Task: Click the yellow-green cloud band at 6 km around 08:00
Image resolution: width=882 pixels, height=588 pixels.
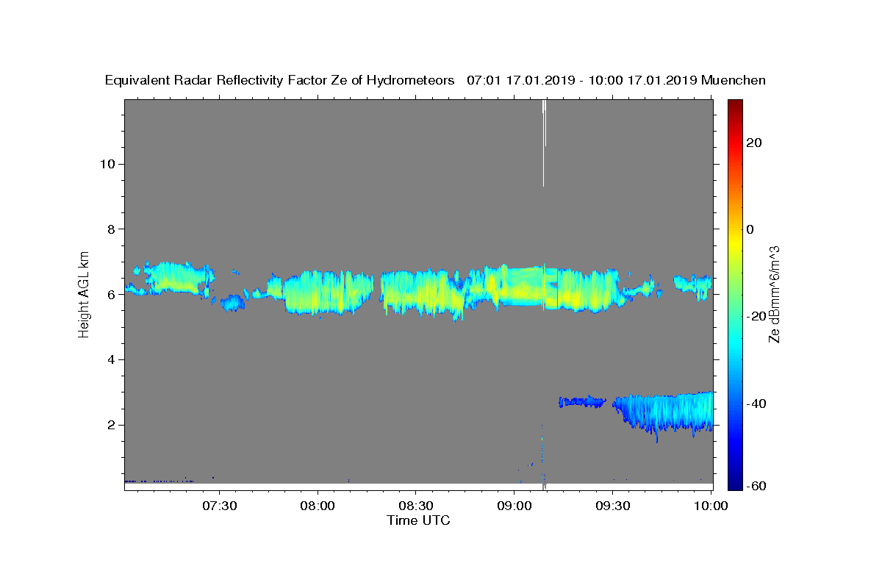Action: tap(327, 293)
